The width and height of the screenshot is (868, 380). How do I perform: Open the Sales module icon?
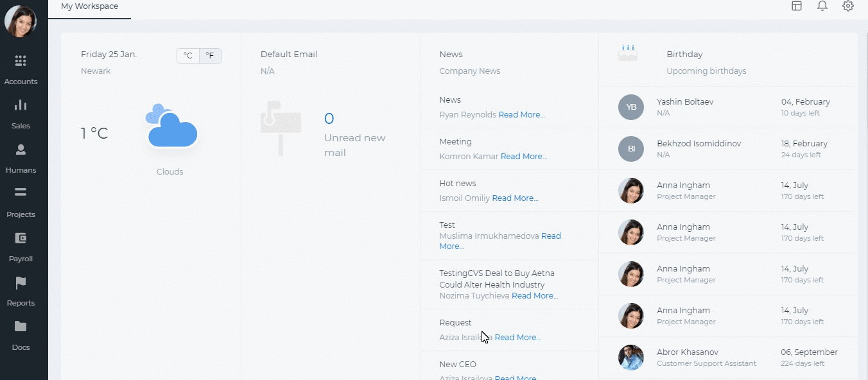tap(21, 105)
